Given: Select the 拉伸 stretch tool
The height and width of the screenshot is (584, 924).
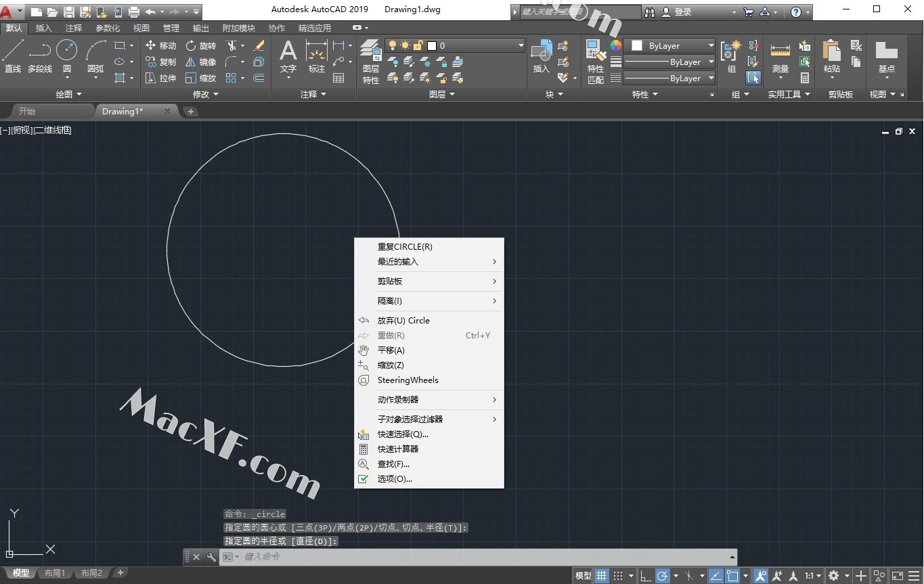Looking at the screenshot, I should tap(160, 78).
